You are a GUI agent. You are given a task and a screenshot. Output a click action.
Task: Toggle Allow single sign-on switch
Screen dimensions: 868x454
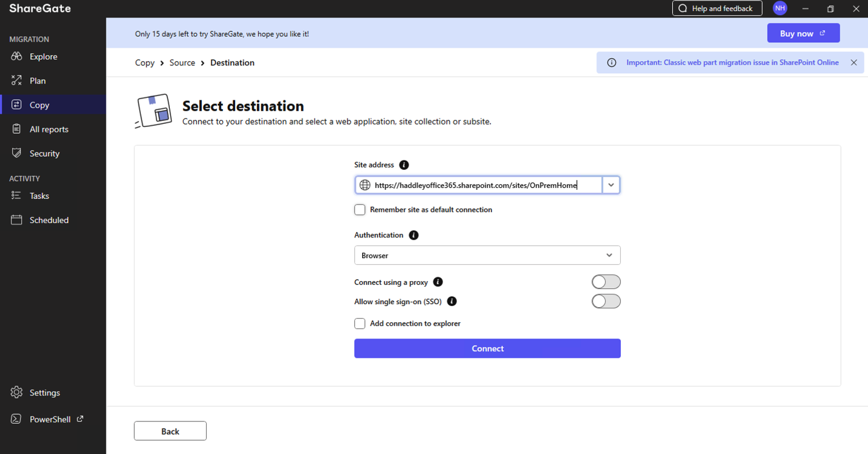point(606,301)
